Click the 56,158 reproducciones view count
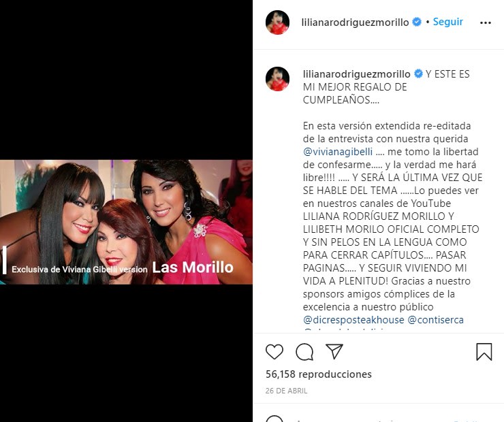The height and width of the screenshot is (422, 504). pyautogui.click(x=319, y=374)
